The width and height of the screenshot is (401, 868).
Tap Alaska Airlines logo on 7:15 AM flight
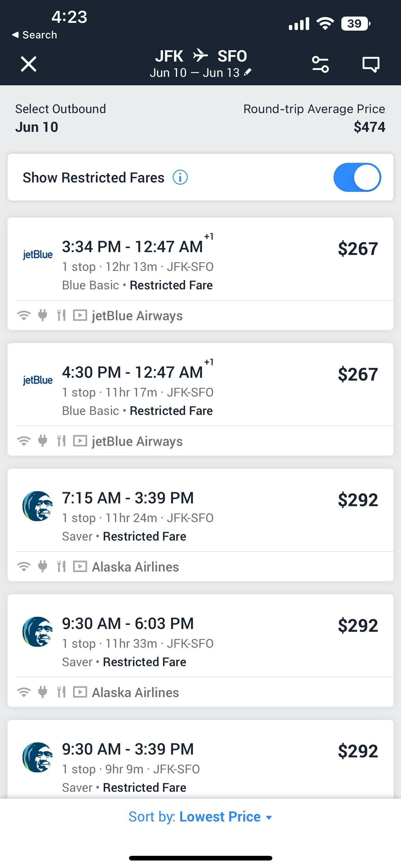pos(37,506)
